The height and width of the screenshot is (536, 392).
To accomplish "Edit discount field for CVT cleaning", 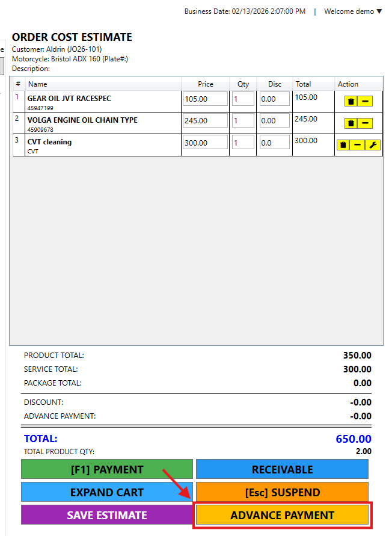I will [x=275, y=143].
